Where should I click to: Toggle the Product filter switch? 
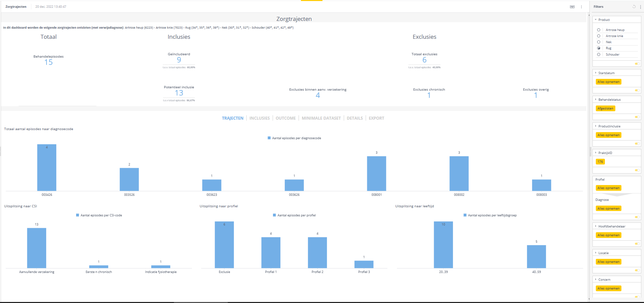coord(637,64)
